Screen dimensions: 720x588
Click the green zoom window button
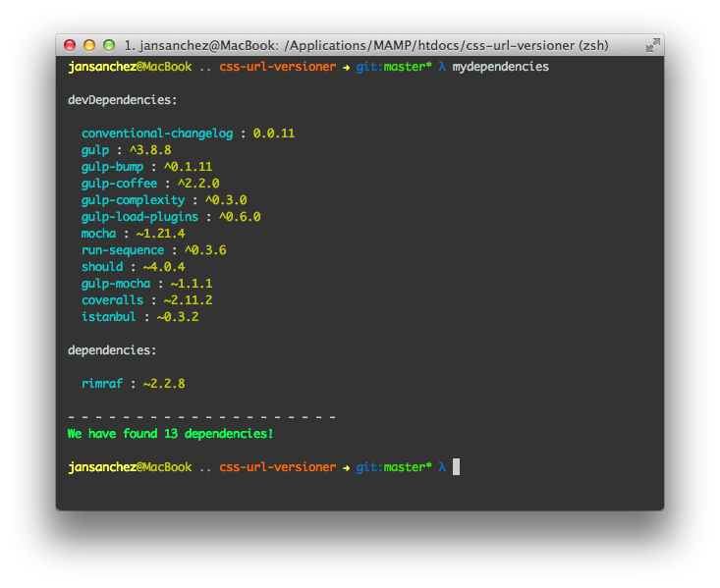(x=109, y=45)
